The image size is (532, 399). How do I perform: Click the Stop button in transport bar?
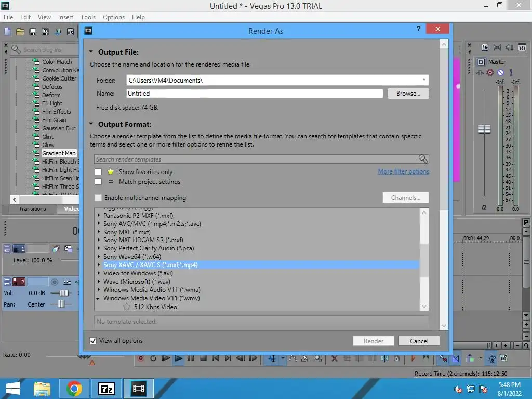[203, 358]
